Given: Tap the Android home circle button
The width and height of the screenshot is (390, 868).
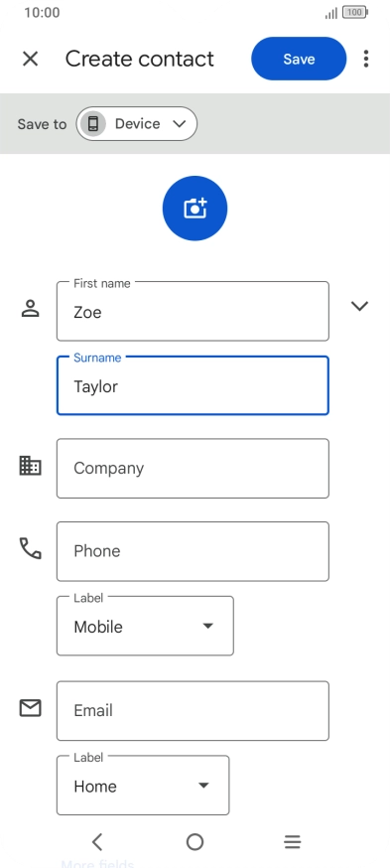Looking at the screenshot, I should pyautogui.click(x=195, y=842).
